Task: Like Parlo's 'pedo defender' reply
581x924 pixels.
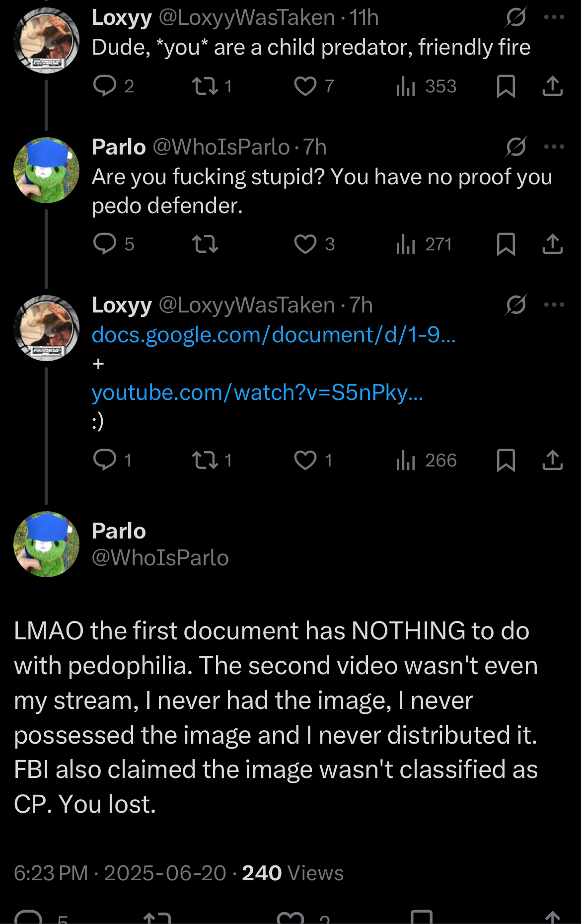Action: pyautogui.click(x=314, y=244)
